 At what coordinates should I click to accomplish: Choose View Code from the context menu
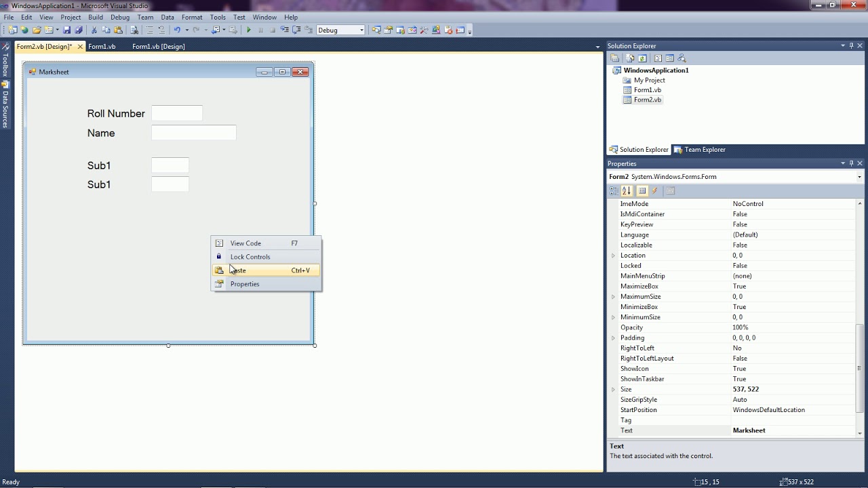(266, 243)
